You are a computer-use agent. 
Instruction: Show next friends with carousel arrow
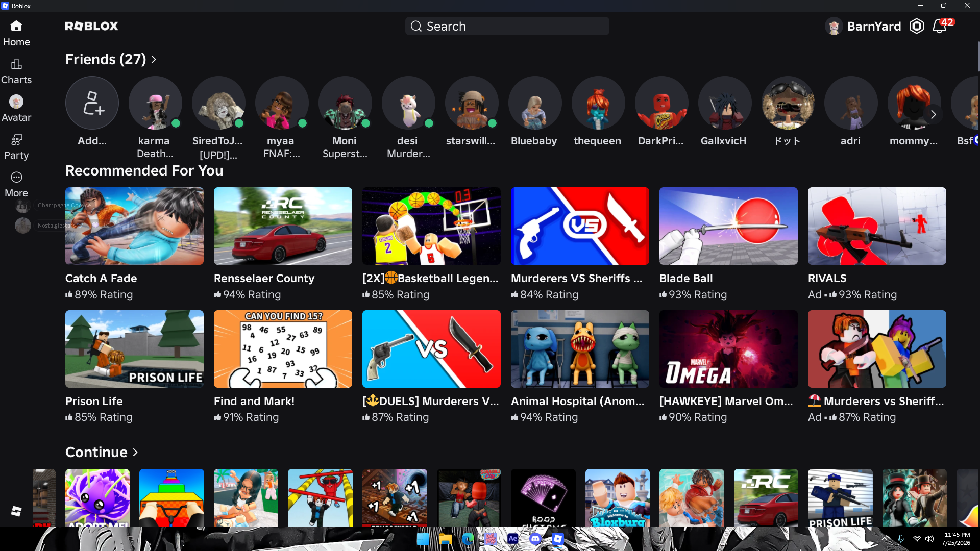tap(933, 114)
